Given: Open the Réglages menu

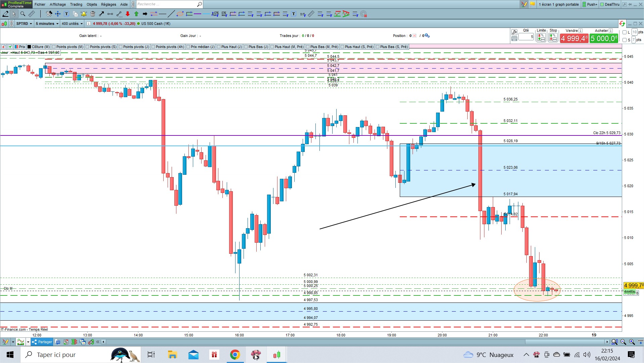Looking at the screenshot, I should (109, 4).
